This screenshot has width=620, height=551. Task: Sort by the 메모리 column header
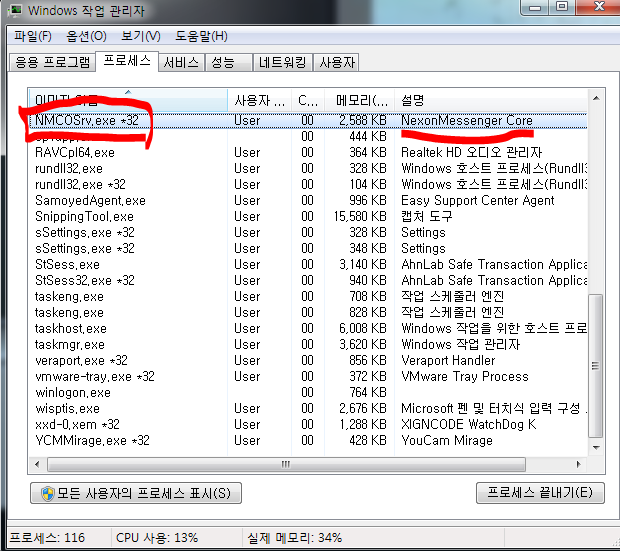click(x=359, y=100)
